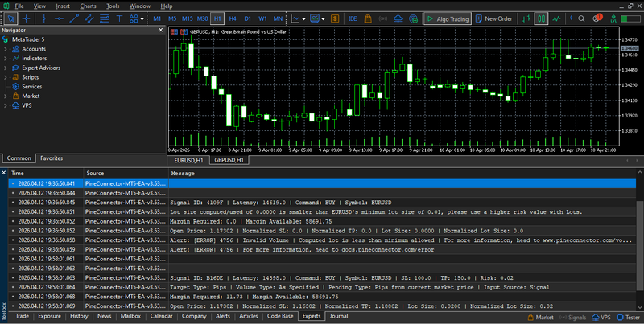
Task: Open the Signals broadcast icon
Action: [383, 18]
